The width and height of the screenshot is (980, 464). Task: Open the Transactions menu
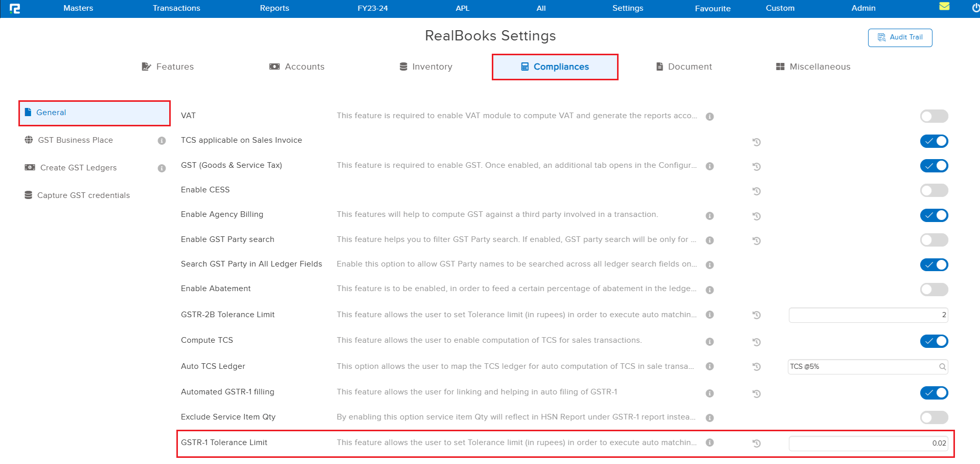[176, 8]
